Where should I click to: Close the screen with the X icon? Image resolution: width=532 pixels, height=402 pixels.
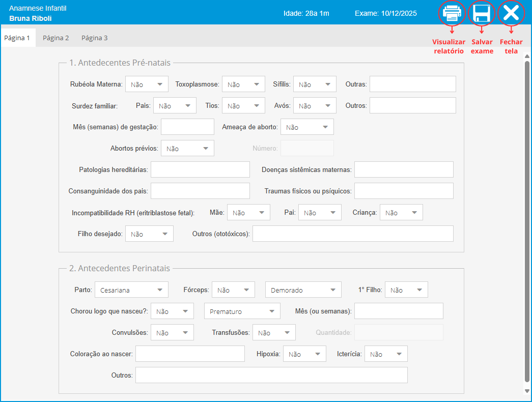coord(511,13)
